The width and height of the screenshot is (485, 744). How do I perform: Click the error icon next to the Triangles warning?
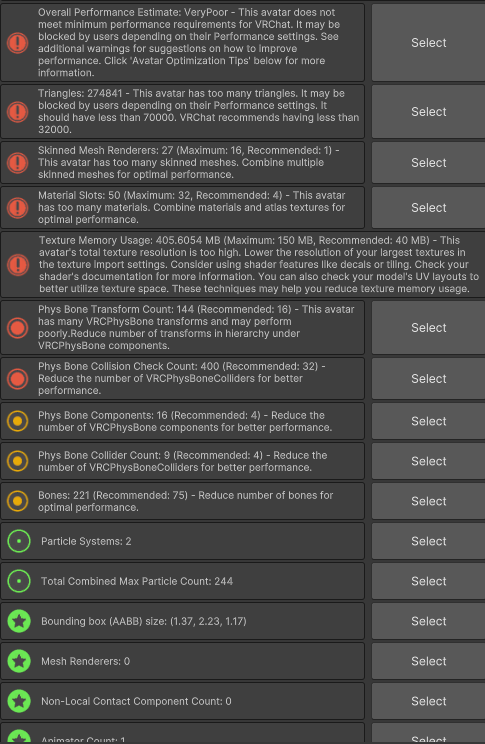click(x=18, y=112)
